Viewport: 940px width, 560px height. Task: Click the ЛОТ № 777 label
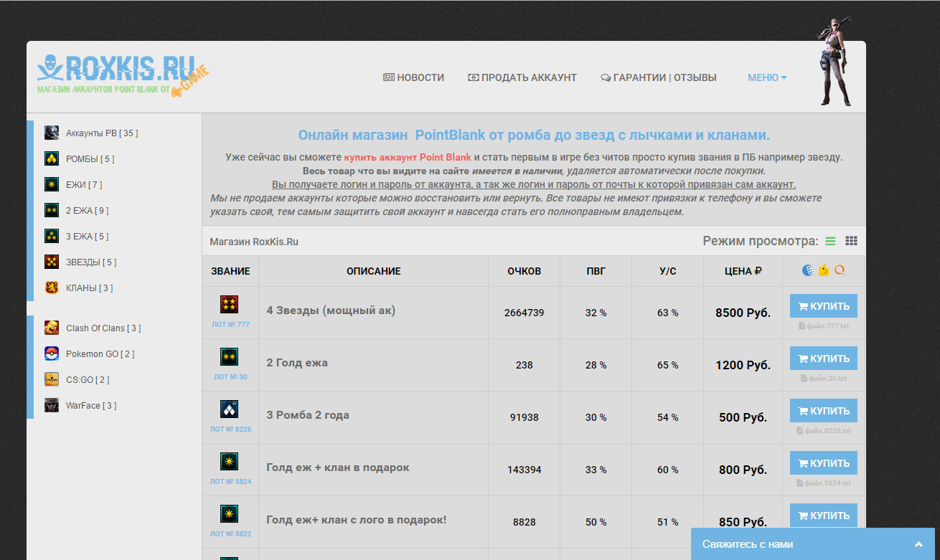point(230,324)
